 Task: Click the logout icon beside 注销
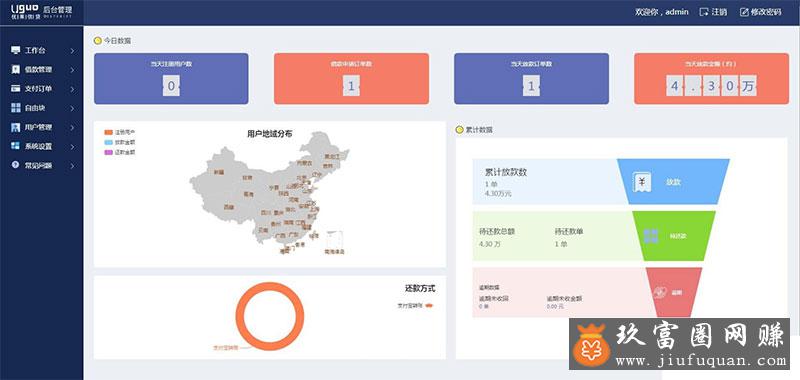pyautogui.click(x=704, y=12)
